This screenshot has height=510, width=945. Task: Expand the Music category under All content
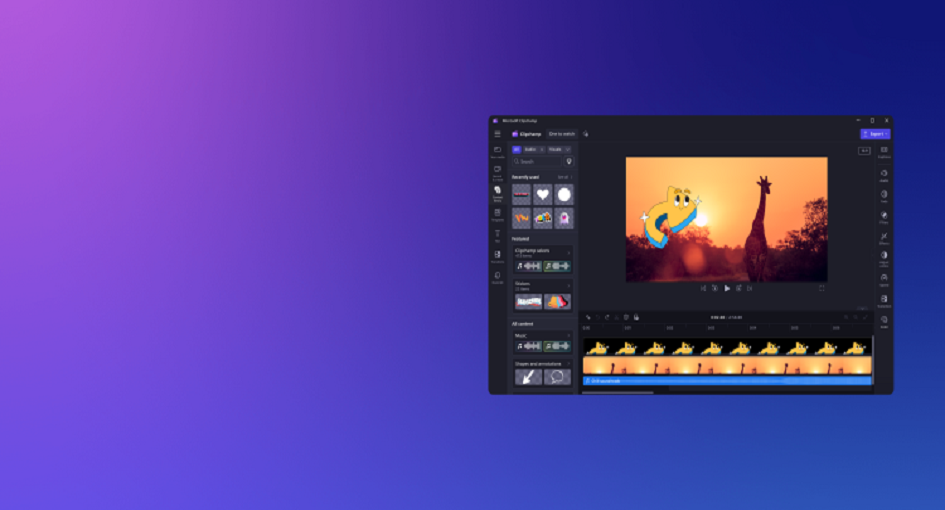click(568, 336)
